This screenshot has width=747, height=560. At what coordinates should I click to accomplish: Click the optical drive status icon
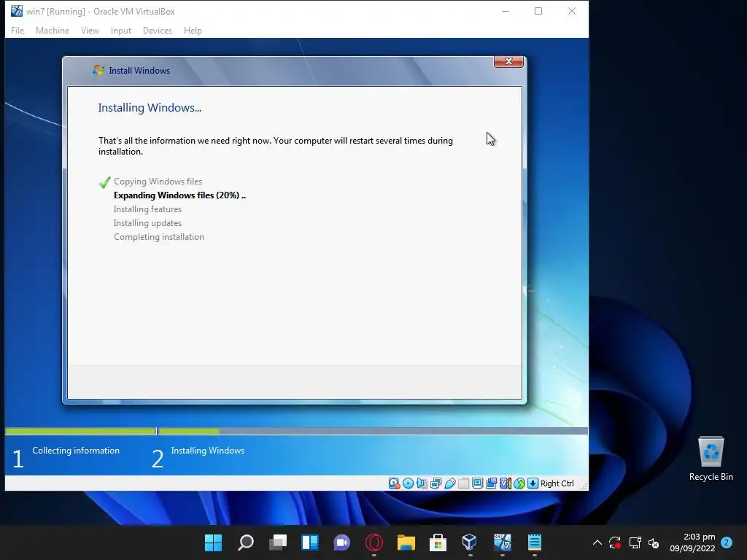click(409, 483)
